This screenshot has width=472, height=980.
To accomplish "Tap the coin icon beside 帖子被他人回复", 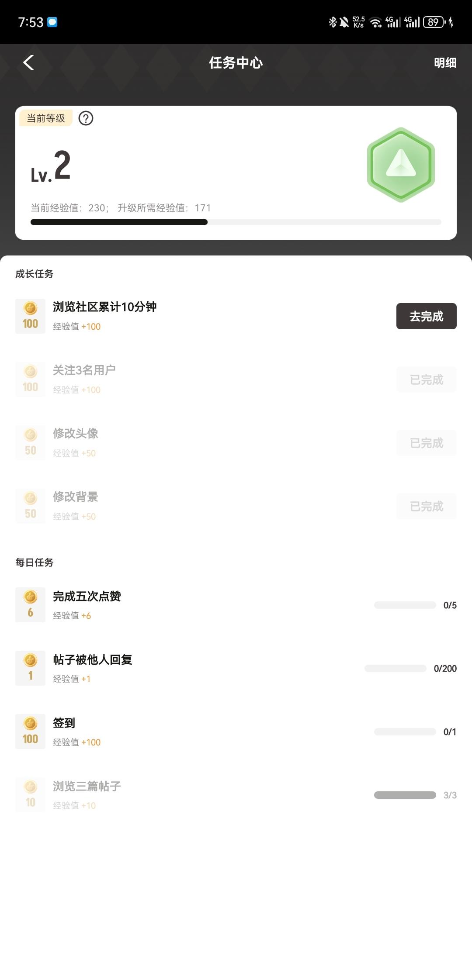I will [x=30, y=668].
